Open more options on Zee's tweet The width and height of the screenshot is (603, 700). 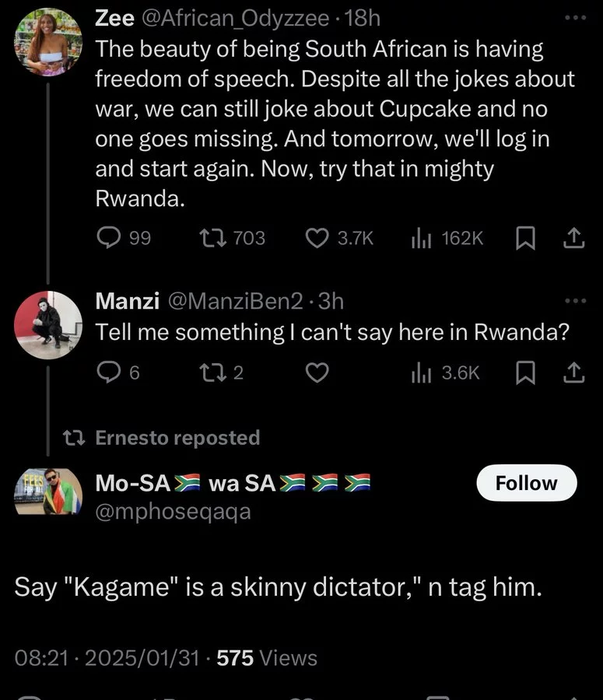click(x=575, y=18)
